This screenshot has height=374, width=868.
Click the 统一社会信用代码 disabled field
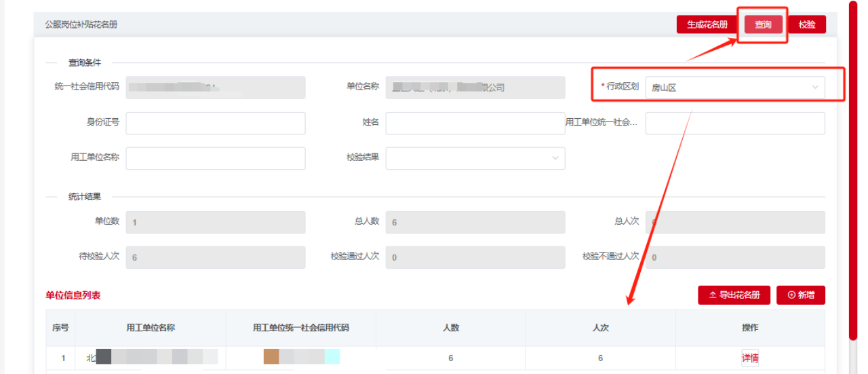pos(215,88)
